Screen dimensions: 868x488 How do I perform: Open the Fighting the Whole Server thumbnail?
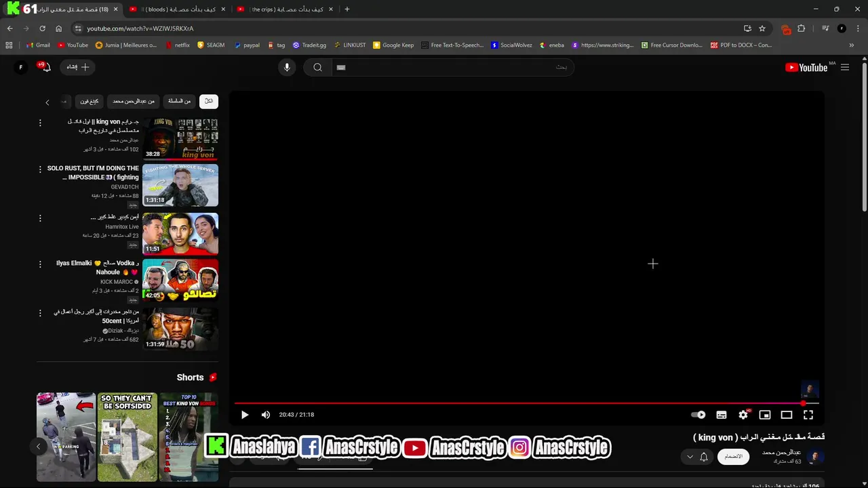click(180, 185)
